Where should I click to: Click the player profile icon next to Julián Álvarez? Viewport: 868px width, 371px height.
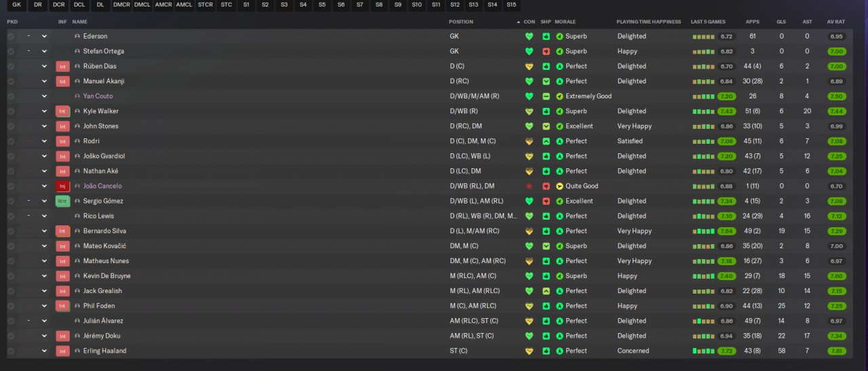77,321
